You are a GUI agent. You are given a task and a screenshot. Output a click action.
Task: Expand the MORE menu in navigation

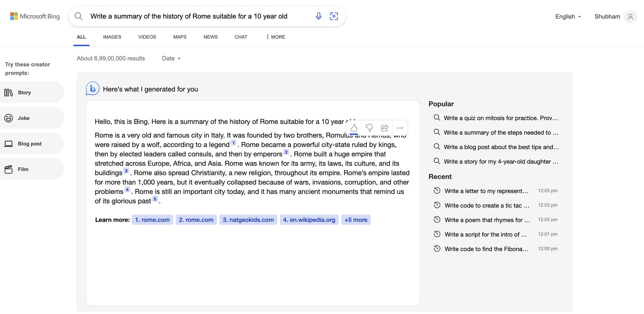[275, 37]
